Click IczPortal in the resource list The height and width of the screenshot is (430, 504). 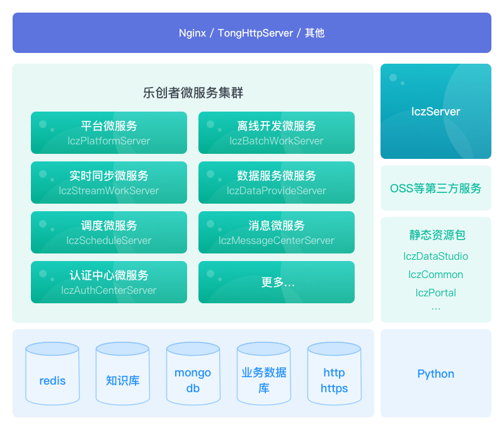point(435,293)
